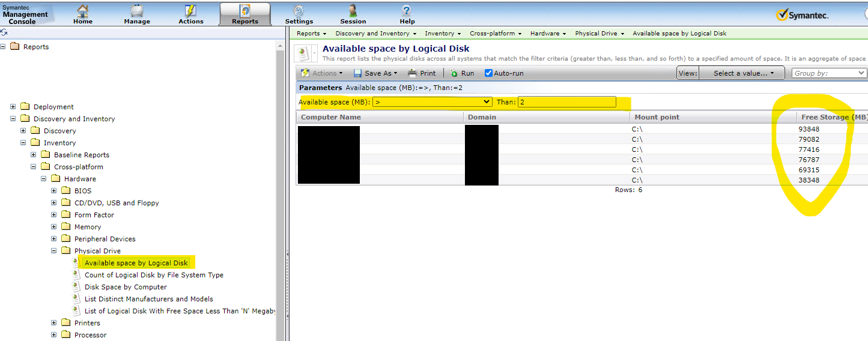Open the Manage section icon

point(137,11)
